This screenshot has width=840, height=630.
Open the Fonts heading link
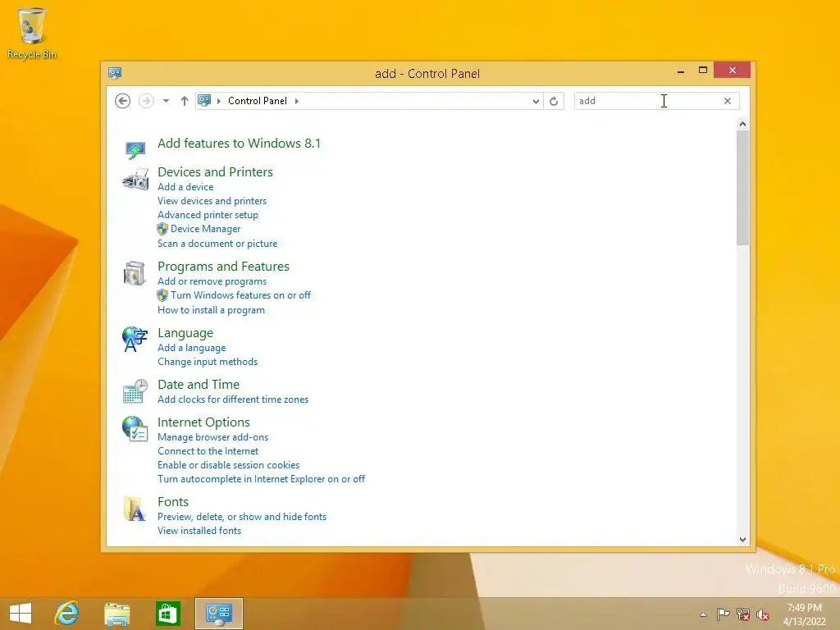coord(173,501)
